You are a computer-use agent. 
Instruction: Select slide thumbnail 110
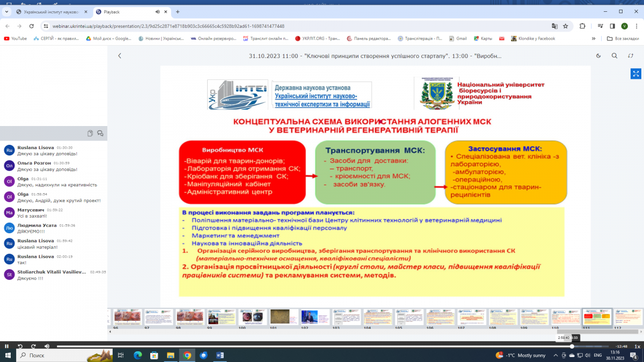(x=565, y=317)
